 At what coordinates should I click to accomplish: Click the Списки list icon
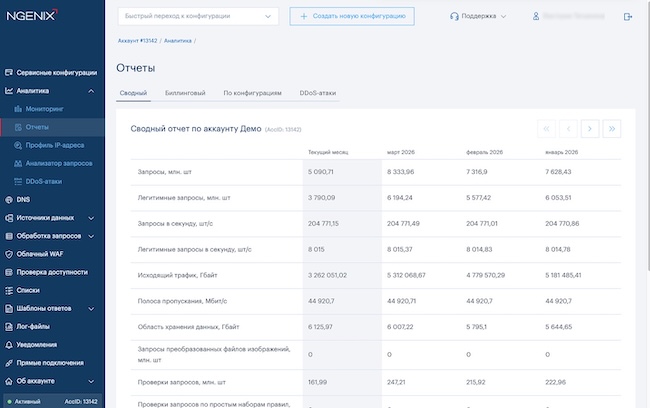click(x=9, y=290)
